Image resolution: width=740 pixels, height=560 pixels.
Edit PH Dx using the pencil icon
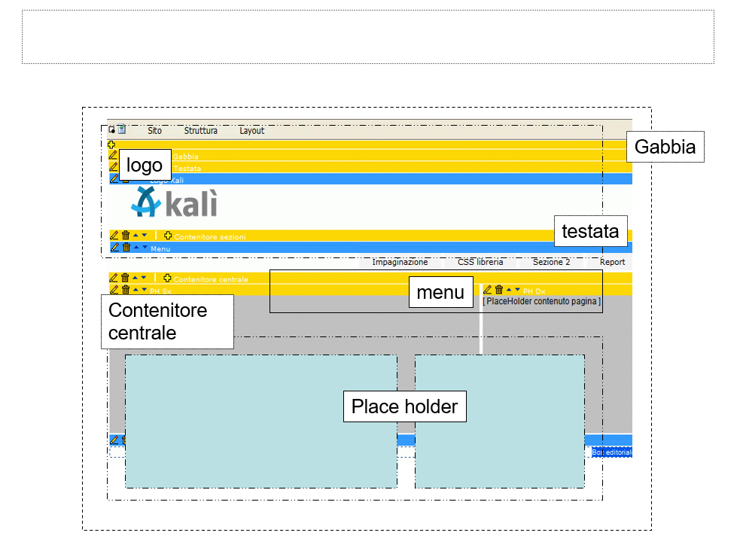point(488,290)
